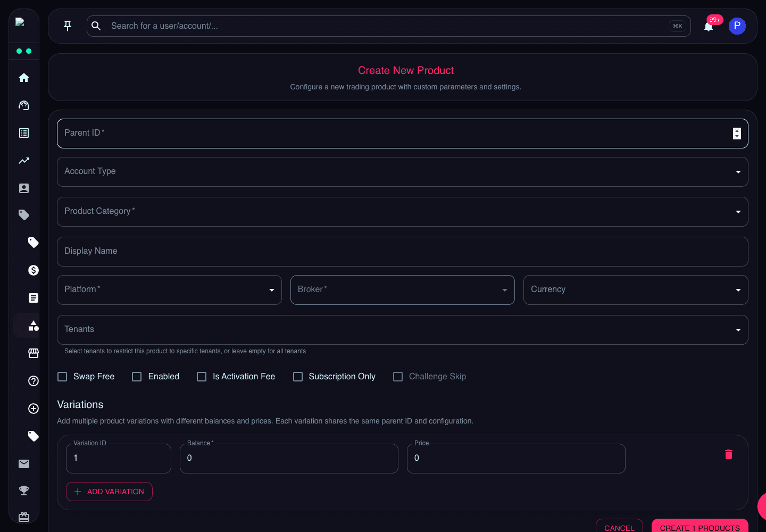
Task: Open the support headset icon in the sidebar
Action: click(x=24, y=105)
